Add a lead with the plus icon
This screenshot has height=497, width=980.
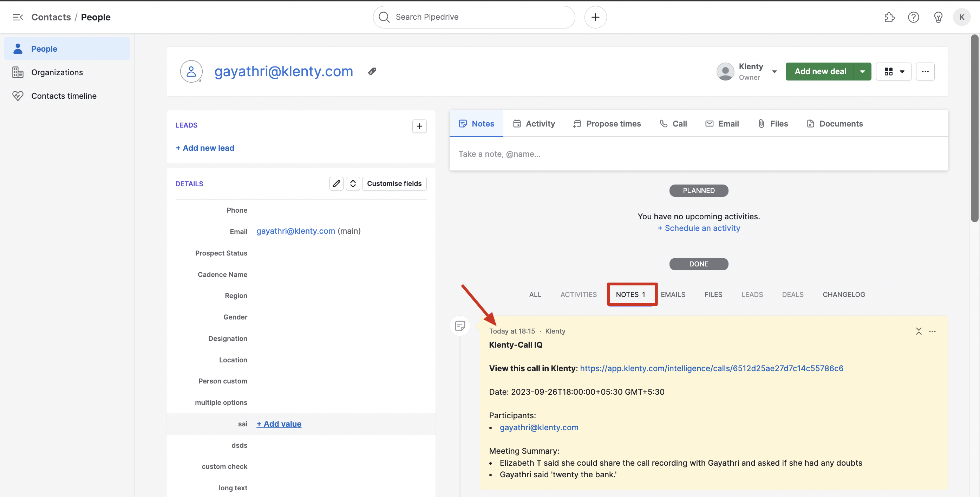pos(419,126)
